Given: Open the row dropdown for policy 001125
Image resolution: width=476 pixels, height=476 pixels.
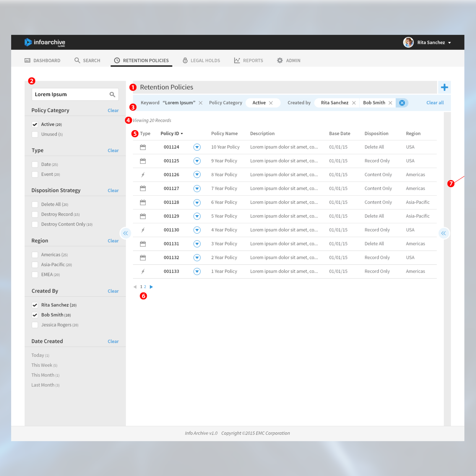Looking at the screenshot, I should pos(197,161).
